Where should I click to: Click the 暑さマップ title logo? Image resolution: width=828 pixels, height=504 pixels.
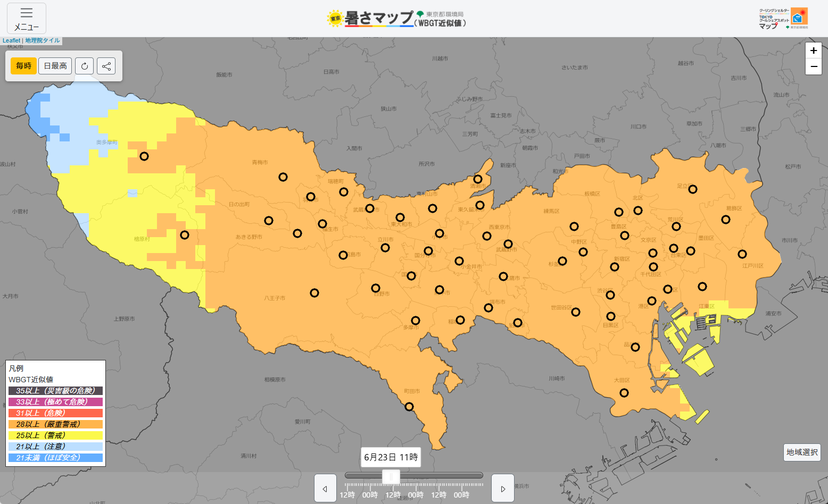coord(396,19)
